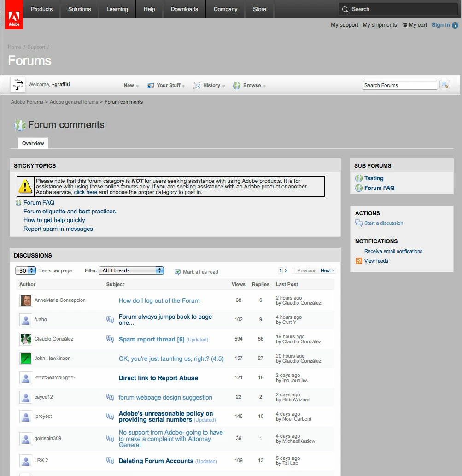Screen dimensions: 462x476
Task: Open the Downloads menu
Action: (184, 9)
